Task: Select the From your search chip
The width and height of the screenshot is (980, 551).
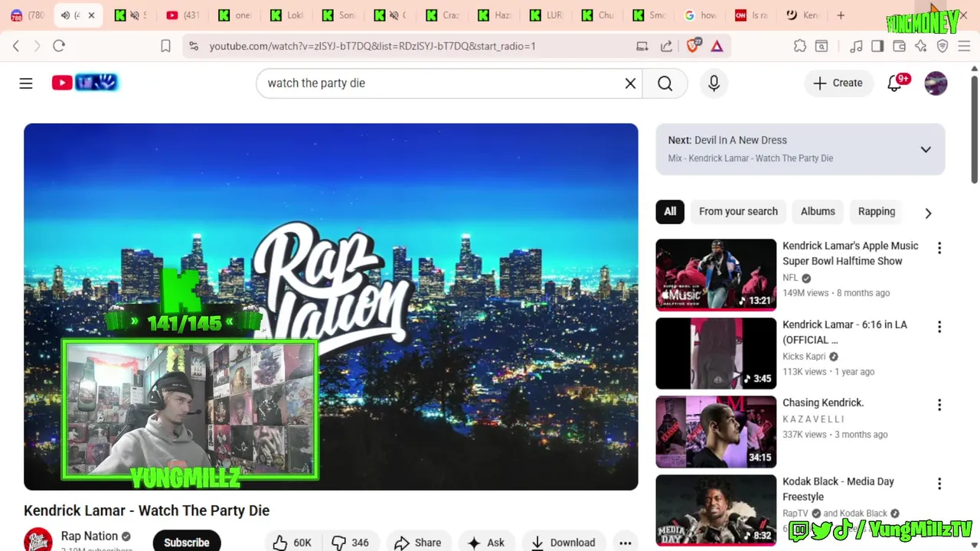Action: 738,211
